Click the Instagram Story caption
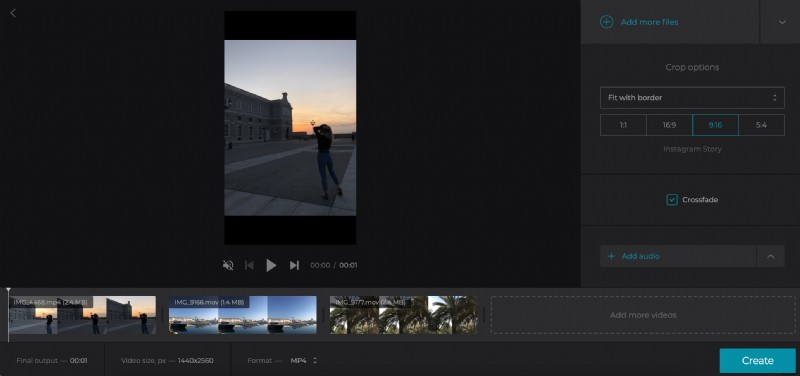800x376 pixels. pos(692,149)
